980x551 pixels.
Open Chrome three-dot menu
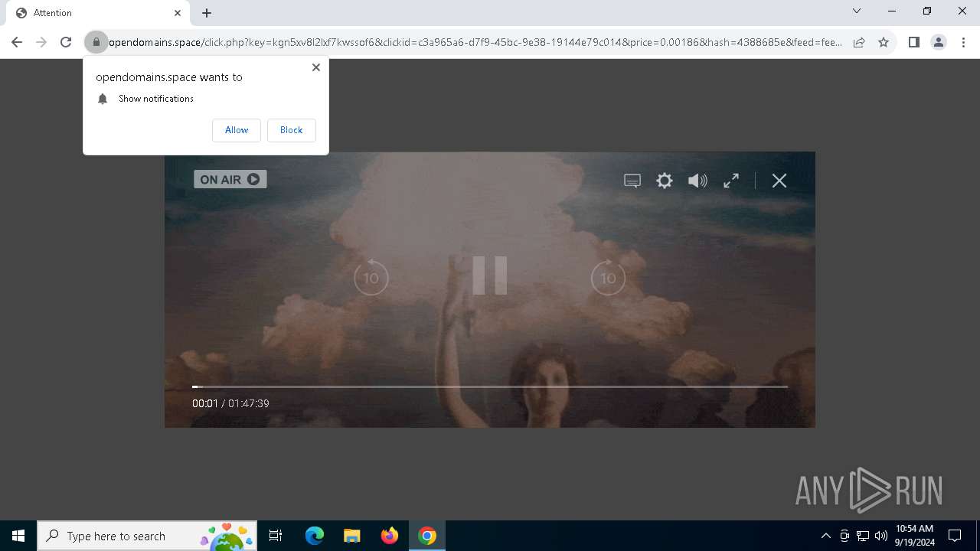click(962, 42)
